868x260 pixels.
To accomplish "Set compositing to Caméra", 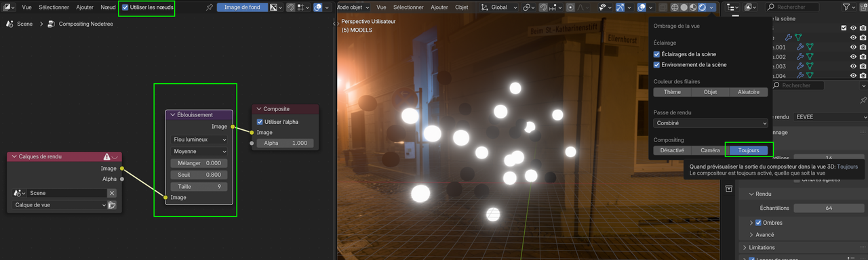I will [x=710, y=150].
